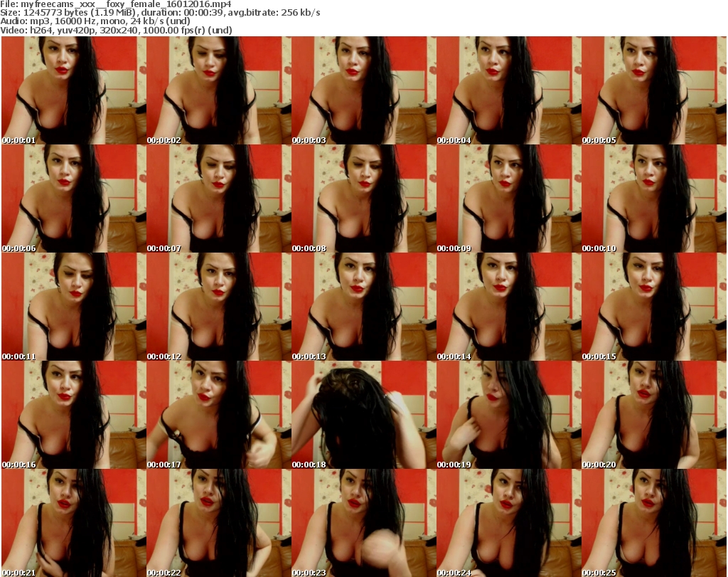View the frame stamped 00:00:25

point(654,523)
